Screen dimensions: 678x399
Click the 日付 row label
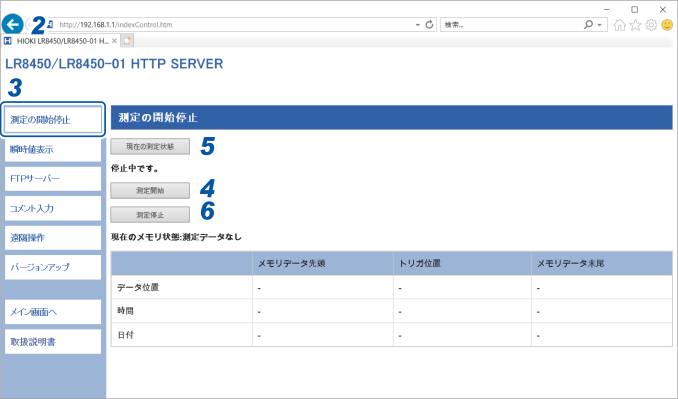click(125, 335)
